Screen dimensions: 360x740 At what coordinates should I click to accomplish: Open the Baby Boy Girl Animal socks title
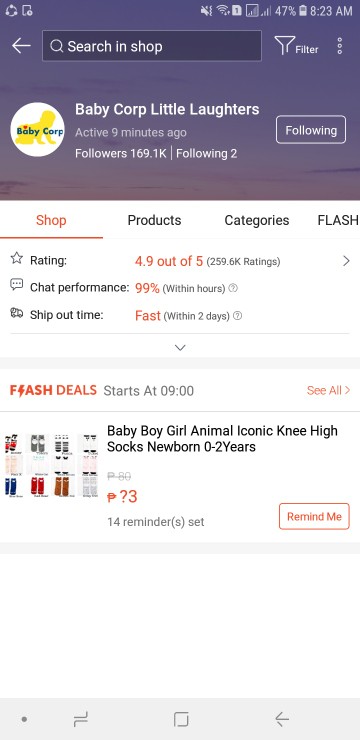point(222,438)
